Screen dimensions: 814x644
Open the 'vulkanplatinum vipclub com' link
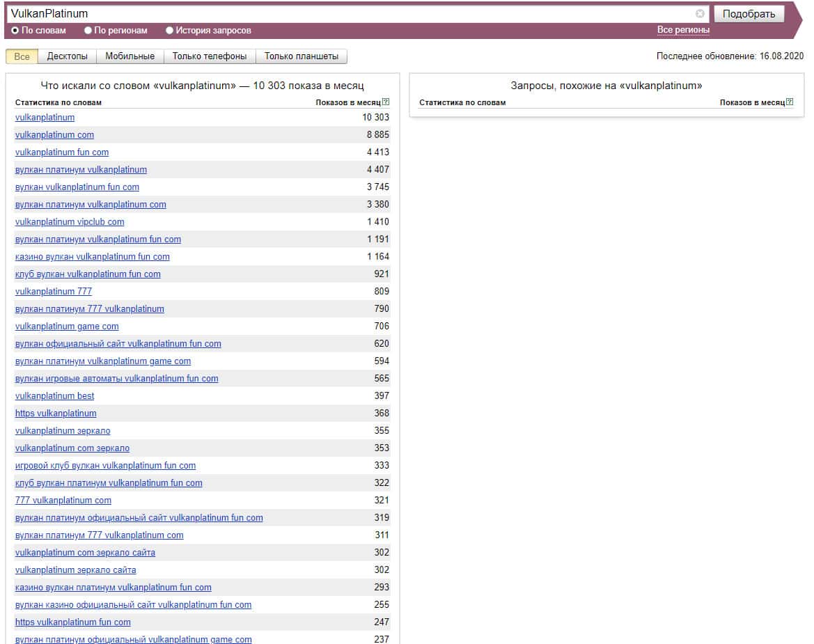point(70,222)
